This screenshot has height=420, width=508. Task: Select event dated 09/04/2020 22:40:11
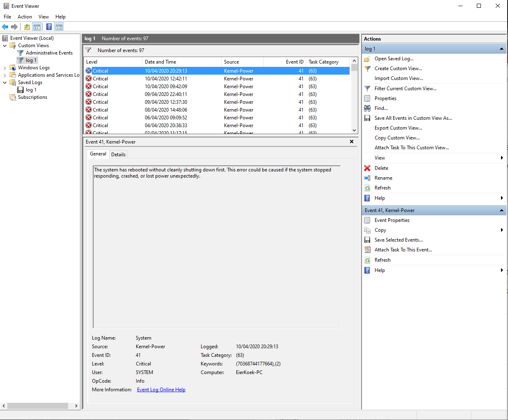click(217, 94)
